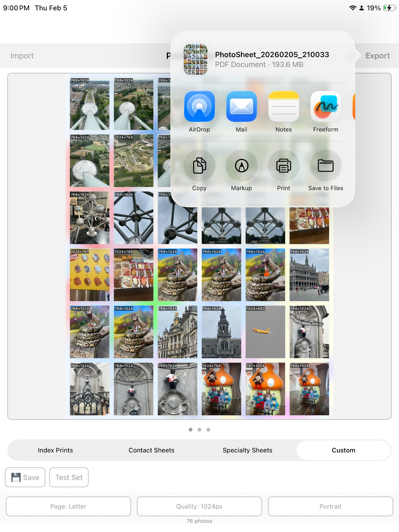This screenshot has width=399, height=532.
Task: Switch to the Index Prints tab
Action: [55, 450]
